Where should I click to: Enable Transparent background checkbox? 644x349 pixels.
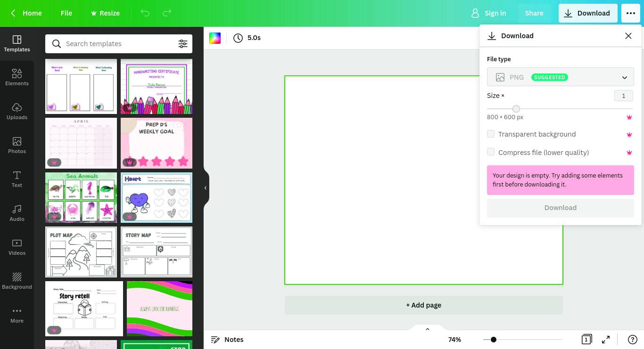point(491,134)
